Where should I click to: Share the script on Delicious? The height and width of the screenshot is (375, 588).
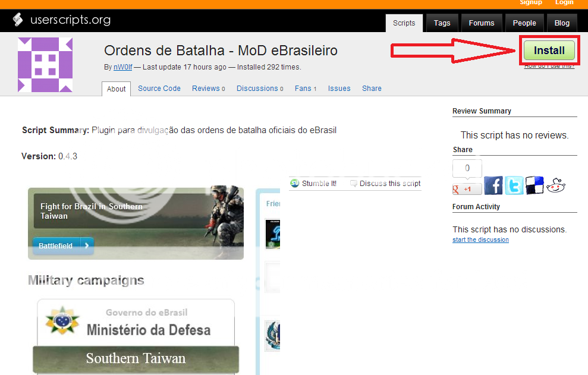534,185
